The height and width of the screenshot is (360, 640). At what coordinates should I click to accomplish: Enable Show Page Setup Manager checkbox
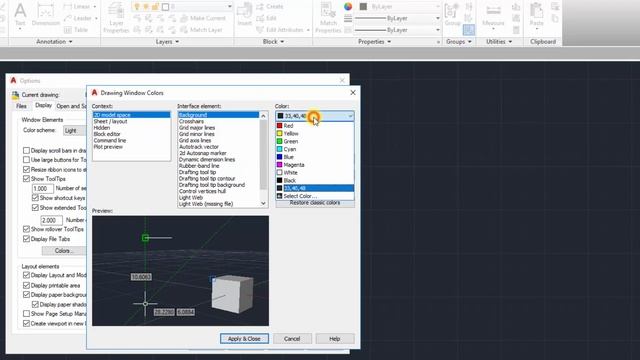[x=27, y=314]
